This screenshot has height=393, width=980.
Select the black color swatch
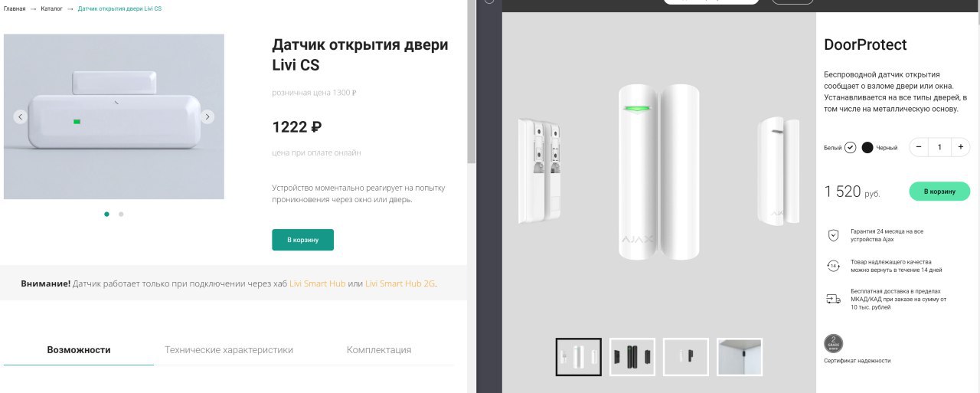pos(867,147)
